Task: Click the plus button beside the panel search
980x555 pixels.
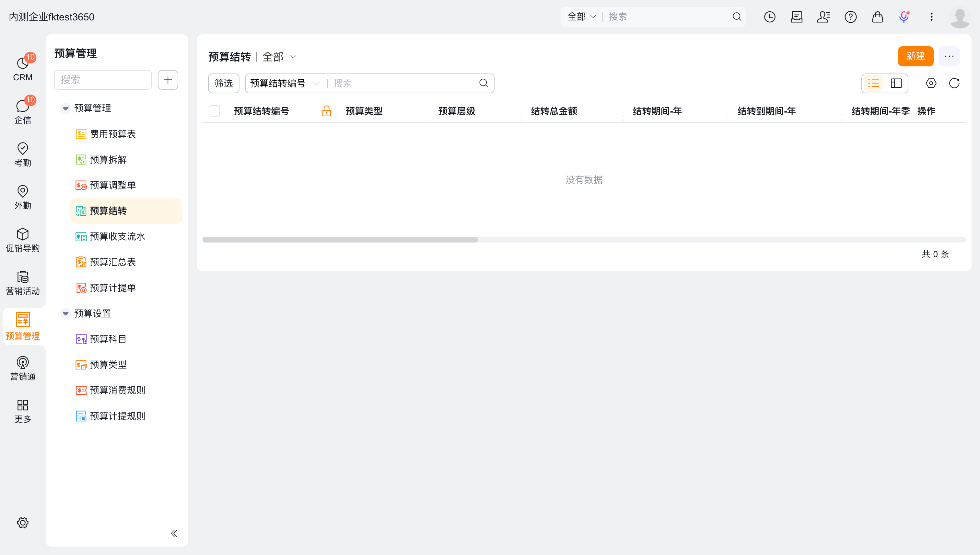Action: pyautogui.click(x=168, y=80)
